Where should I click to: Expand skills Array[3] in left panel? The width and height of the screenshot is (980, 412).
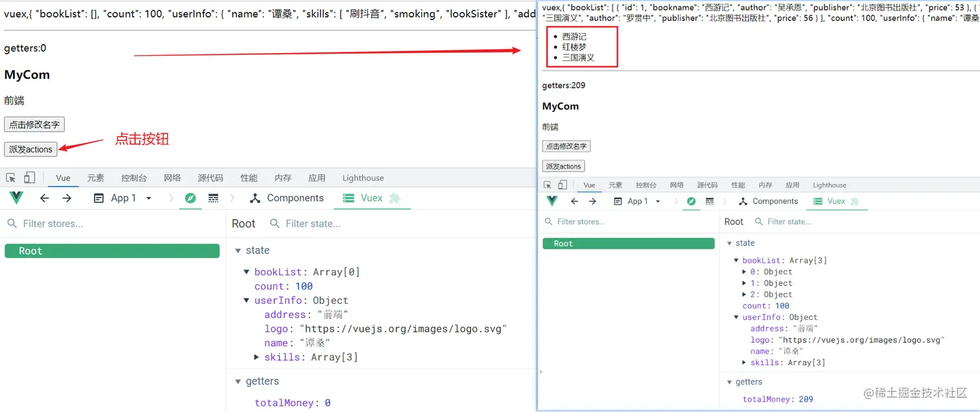point(257,357)
